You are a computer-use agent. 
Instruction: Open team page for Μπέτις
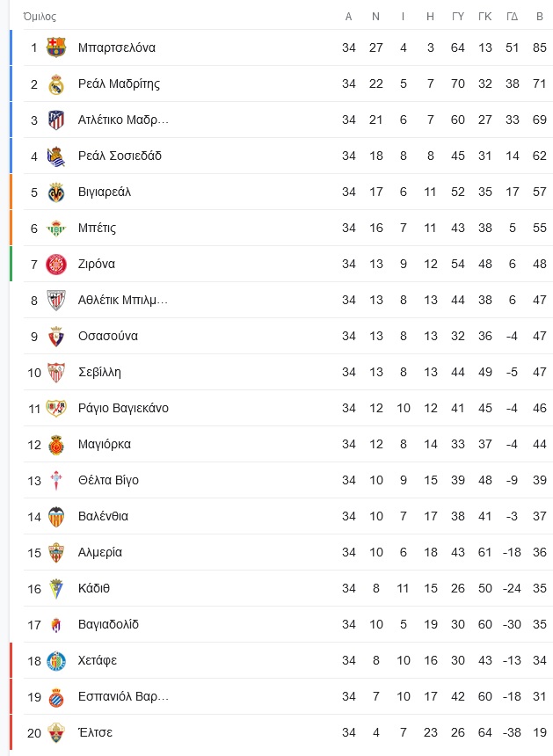click(97, 228)
